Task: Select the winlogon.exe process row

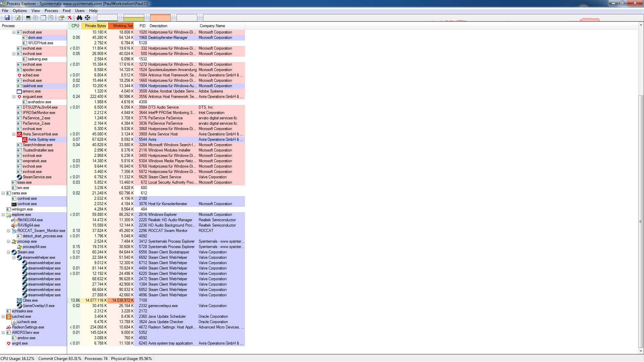Action: coord(122,209)
